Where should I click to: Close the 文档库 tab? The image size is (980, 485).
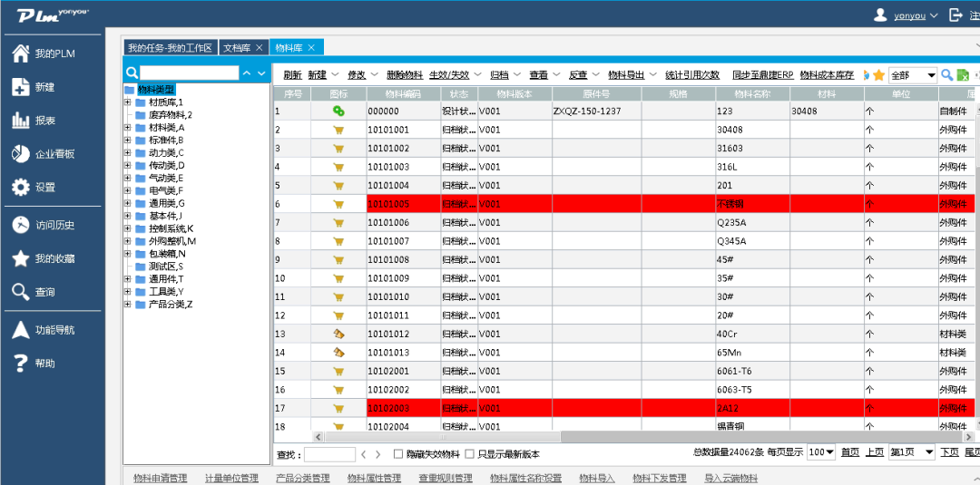pos(260,47)
